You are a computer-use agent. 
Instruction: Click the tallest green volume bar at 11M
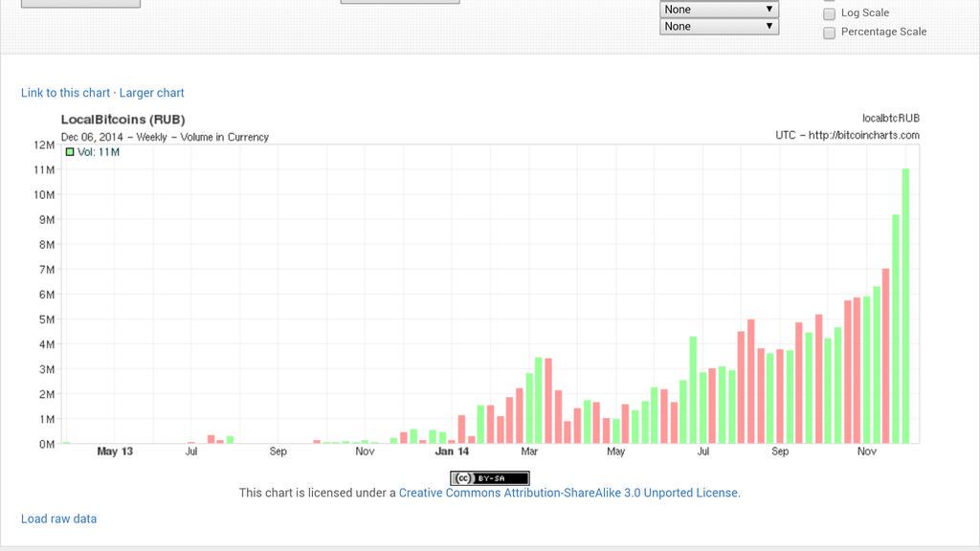(905, 306)
